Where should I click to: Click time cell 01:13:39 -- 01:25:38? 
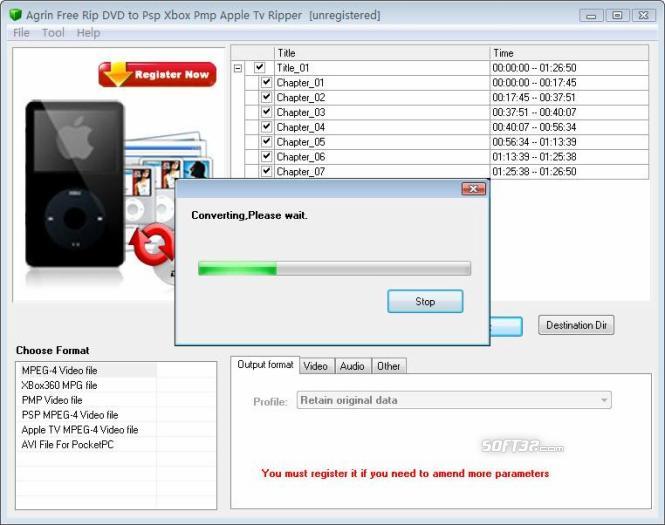click(534, 157)
